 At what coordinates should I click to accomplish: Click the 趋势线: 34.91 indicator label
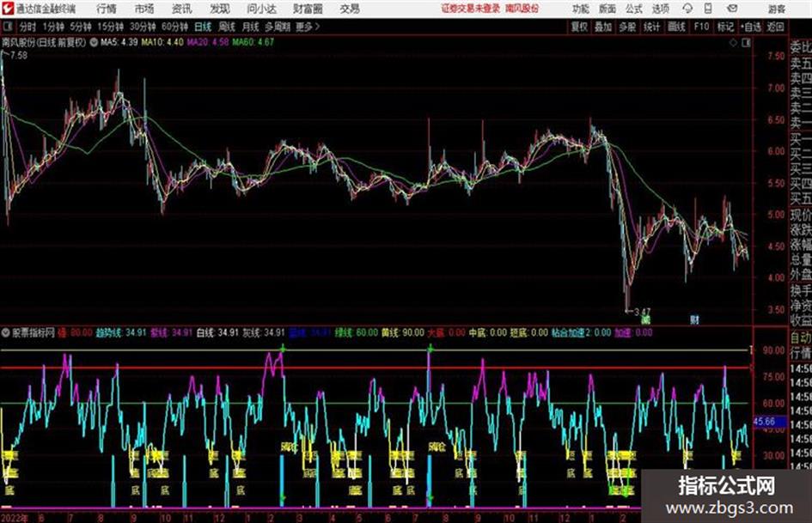coord(121,332)
